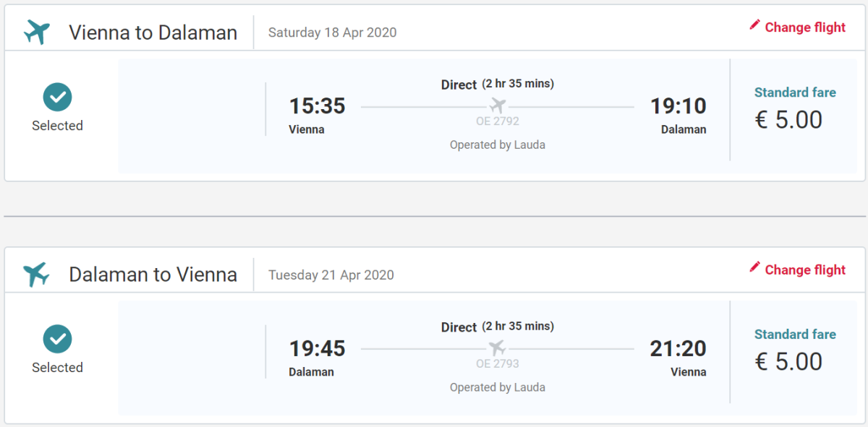
Task: Click the Vienna to Dalaman heading
Action: 153,33
